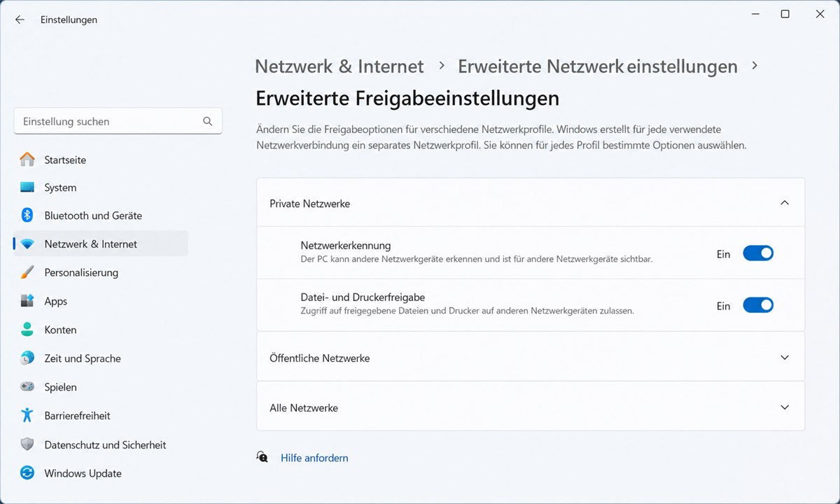Click the Barrierefreiheit figure icon
Viewport: 840px width, 504px height.
27,415
